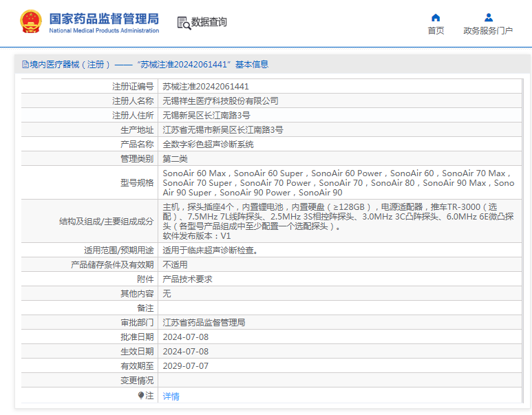The image size is (532, 415).
Task: Open the 详情 link in the note row
Action: 171,396
